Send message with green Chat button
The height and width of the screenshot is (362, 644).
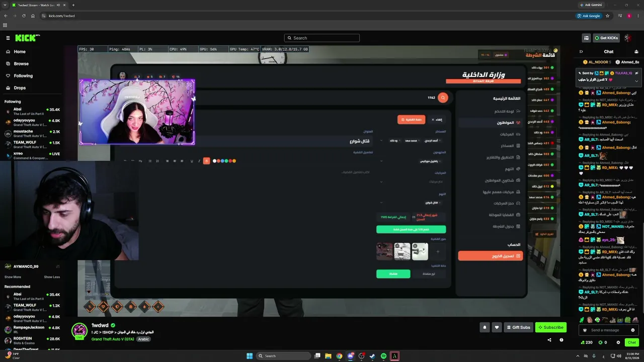[632, 342]
